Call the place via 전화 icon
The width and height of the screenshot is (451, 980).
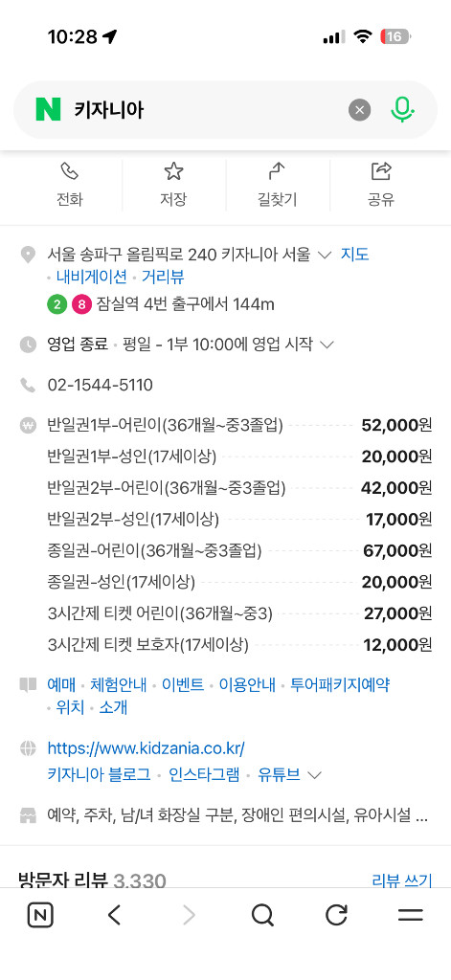coord(70,186)
